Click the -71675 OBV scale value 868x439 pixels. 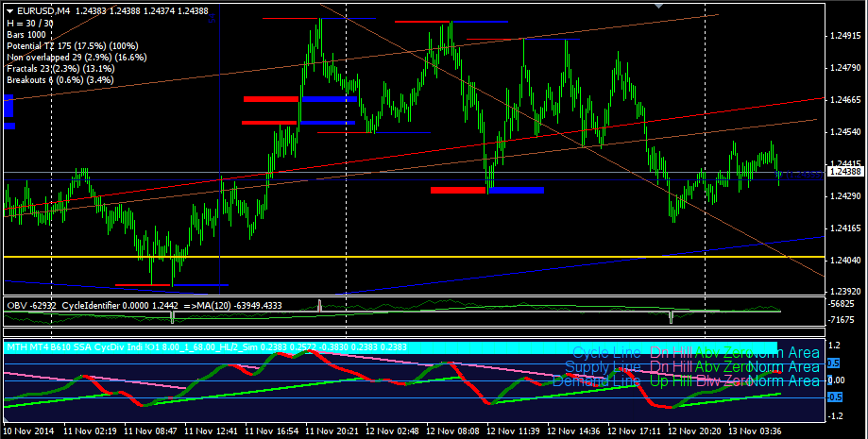click(x=842, y=319)
